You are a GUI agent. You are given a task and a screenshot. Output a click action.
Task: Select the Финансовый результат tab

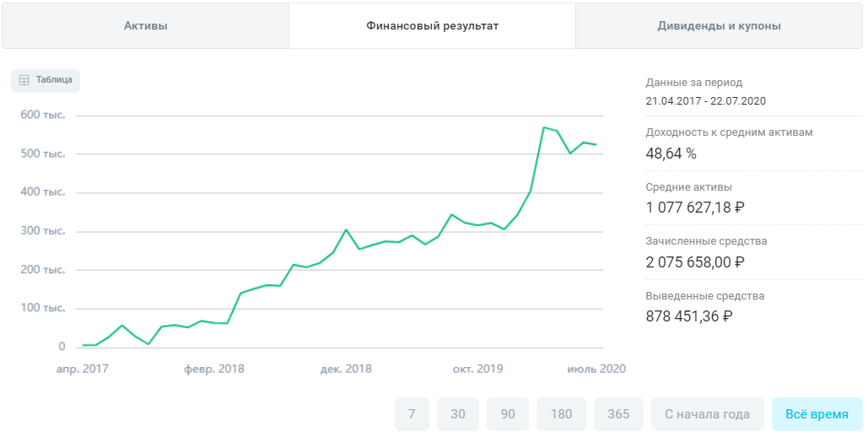pos(432,26)
